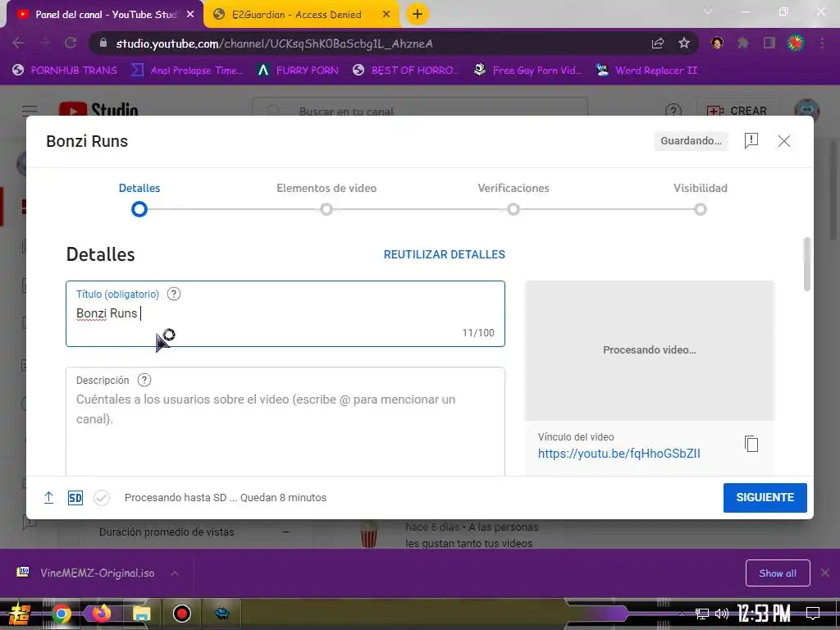Open the send feedback icon in dialog header
840x630 pixels.
click(x=751, y=141)
